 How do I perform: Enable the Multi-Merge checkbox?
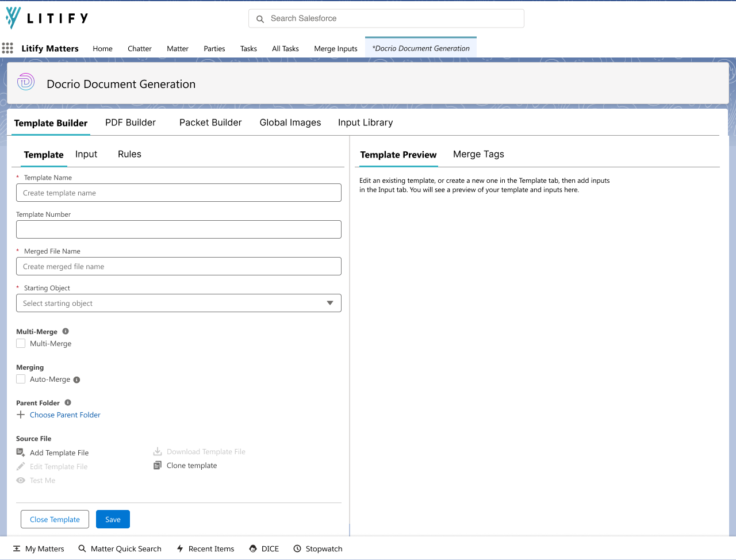(x=21, y=343)
